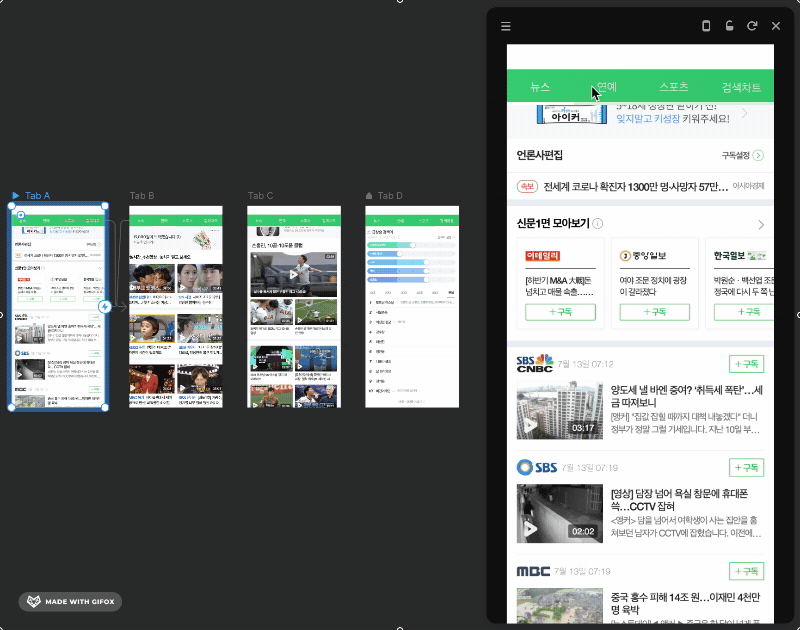Select the Tab A artboard label
Image resolution: width=800 pixels, height=630 pixels.
[x=37, y=195]
